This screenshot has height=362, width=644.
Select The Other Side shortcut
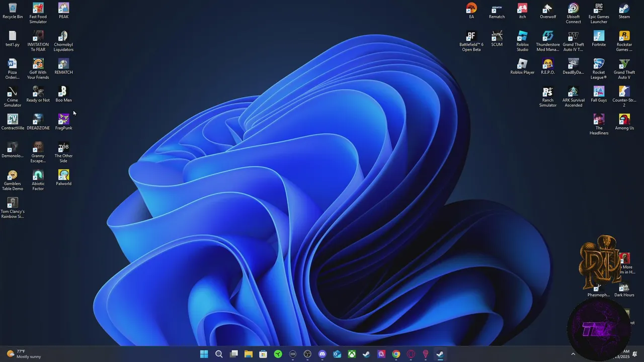pyautogui.click(x=63, y=152)
